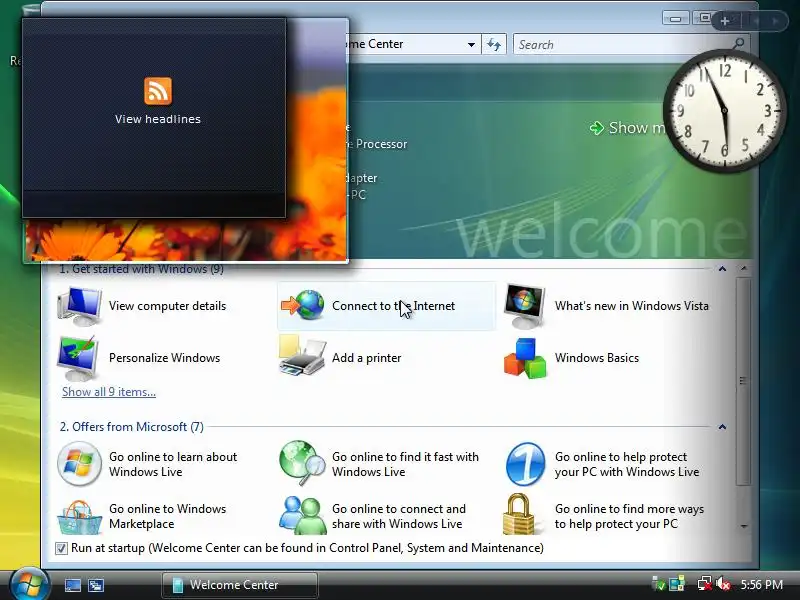Click the Welcome Center taskbar button
The height and width of the screenshot is (600, 800).
pyautogui.click(x=240, y=585)
